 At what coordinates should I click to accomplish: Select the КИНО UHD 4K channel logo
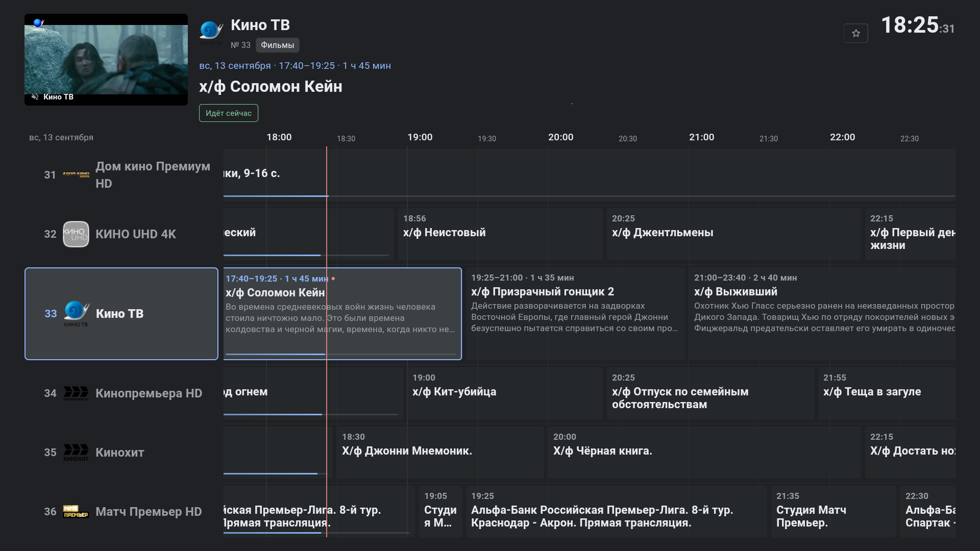(x=76, y=234)
